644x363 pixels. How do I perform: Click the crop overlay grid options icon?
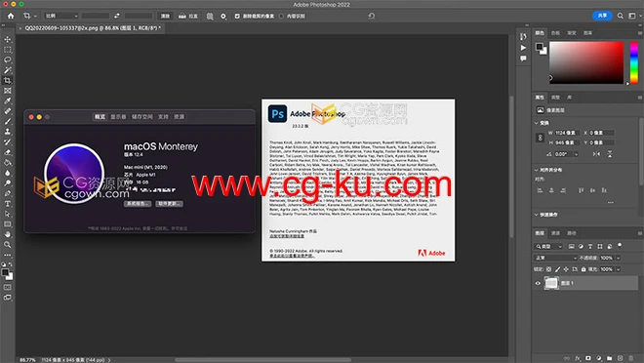coord(210,16)
